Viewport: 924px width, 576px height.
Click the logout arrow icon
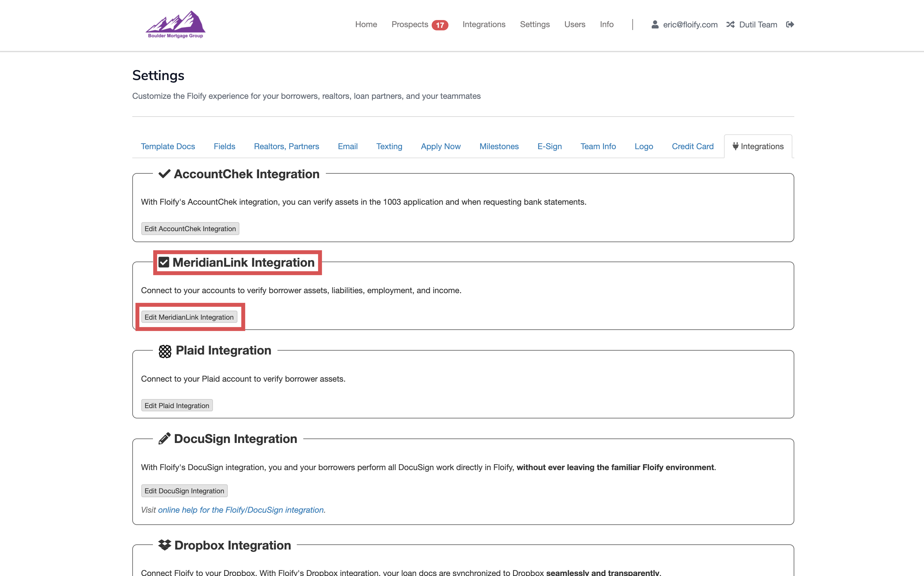pyautogui.click(x=790, y=25)
